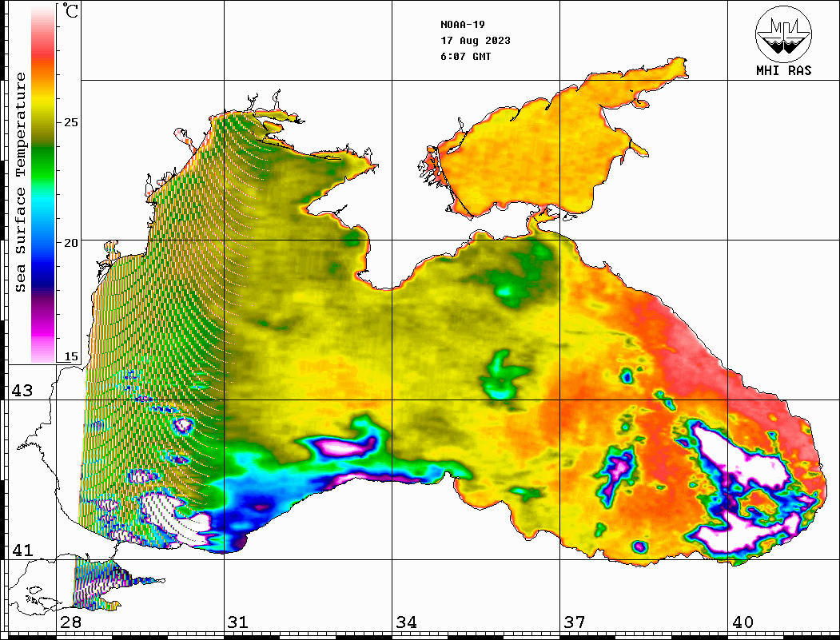Screen dimensions: 840x640
Task: Click the °C unit label on legend
Action: click(70, 10)
